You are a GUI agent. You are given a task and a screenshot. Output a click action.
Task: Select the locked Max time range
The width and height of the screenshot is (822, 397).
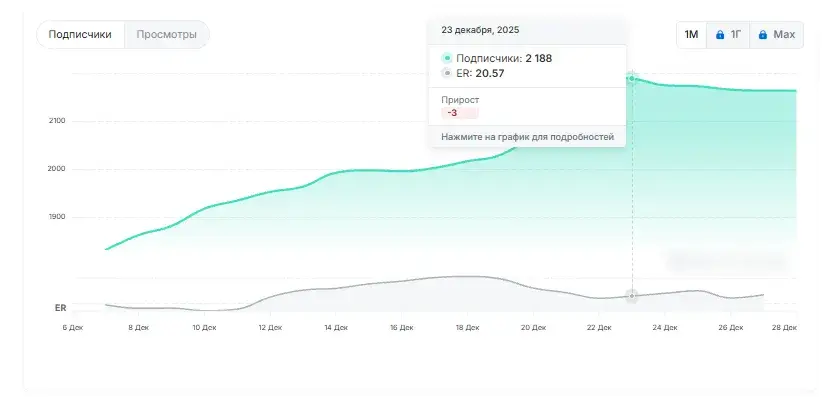click(x=776, y=35)
